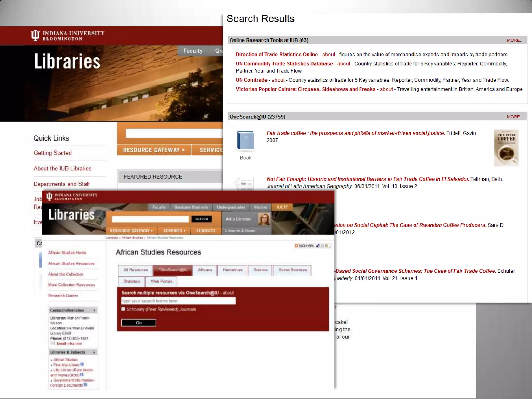The image size is (532, 399).
Task: Click info icon after Lilly Library entry
Action: point(82,375)
